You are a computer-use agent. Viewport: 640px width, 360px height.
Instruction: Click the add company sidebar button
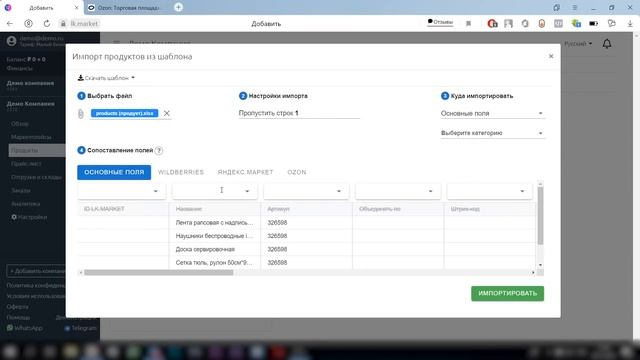pyautogui.click(x=36, y=271)
